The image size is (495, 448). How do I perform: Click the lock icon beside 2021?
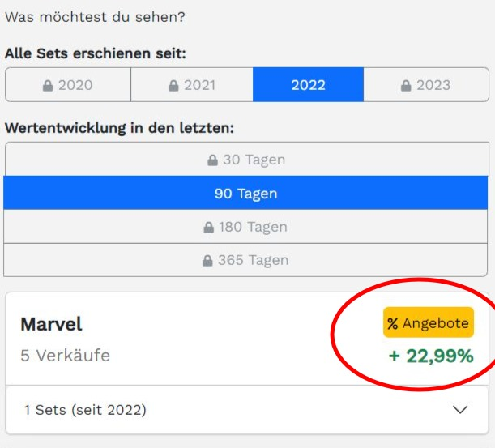pos(173,85)
